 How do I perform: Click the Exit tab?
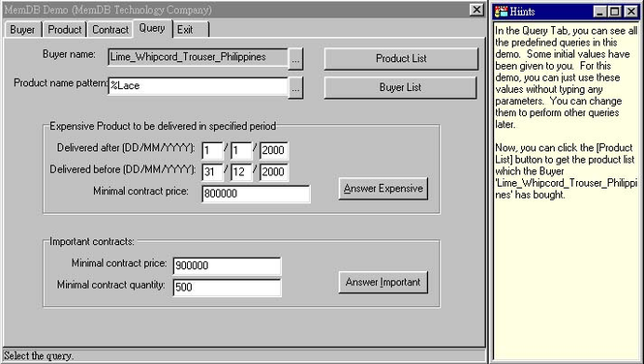click(x=191, y=30)
